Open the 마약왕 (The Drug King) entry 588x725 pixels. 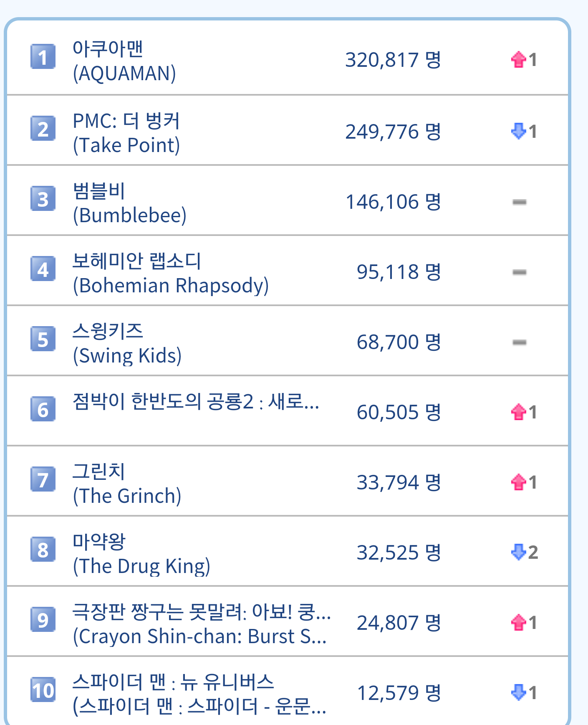pyautogui.click(x=141, y=554)
